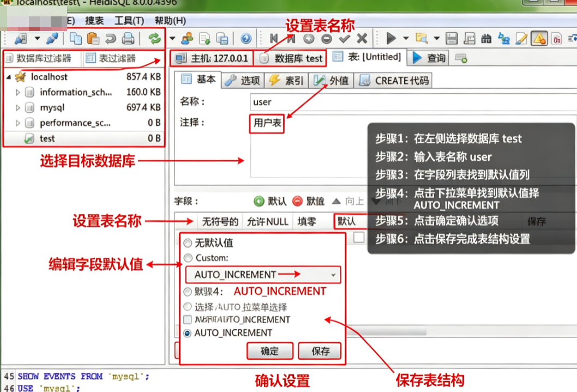Image resolution: width=577 pixels, height=392 pixels.
Task: Click the 无符号的 column header
Action: tap(220, 222)
